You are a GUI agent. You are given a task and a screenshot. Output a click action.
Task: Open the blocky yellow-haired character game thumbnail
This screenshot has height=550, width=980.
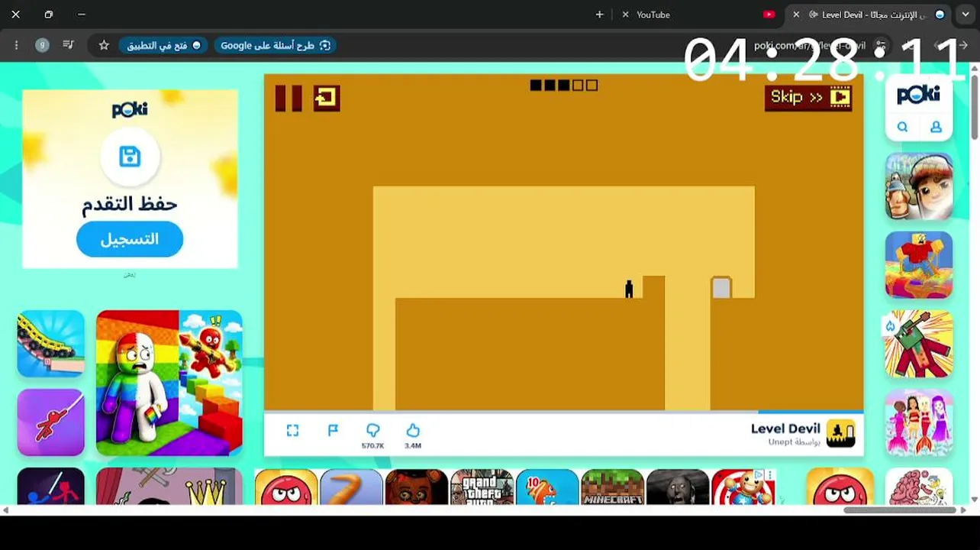pos(919,265)
